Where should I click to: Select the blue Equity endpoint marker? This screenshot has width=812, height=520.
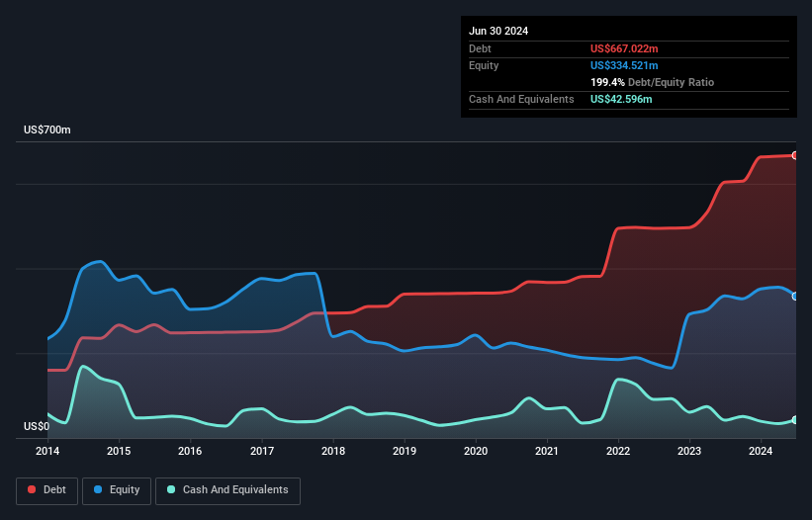795,296
